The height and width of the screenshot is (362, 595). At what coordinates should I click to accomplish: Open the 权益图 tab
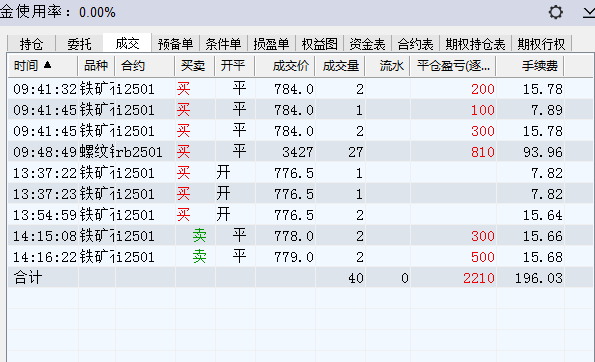[320, 44]
